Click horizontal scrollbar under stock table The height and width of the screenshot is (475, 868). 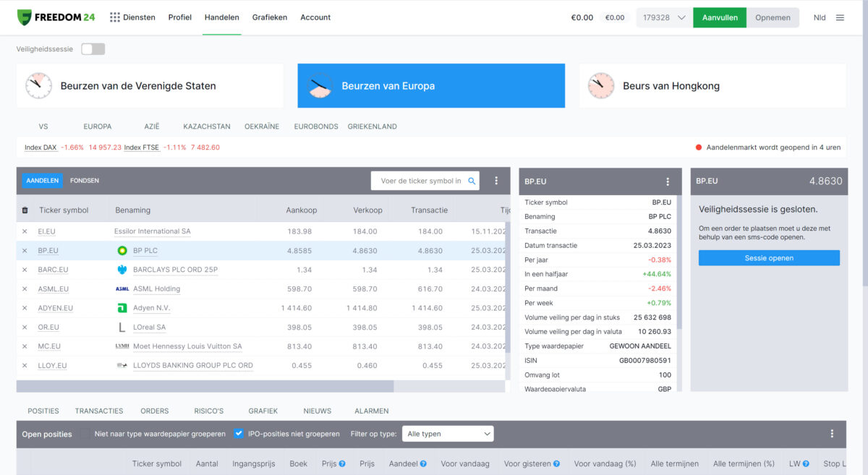205,387
